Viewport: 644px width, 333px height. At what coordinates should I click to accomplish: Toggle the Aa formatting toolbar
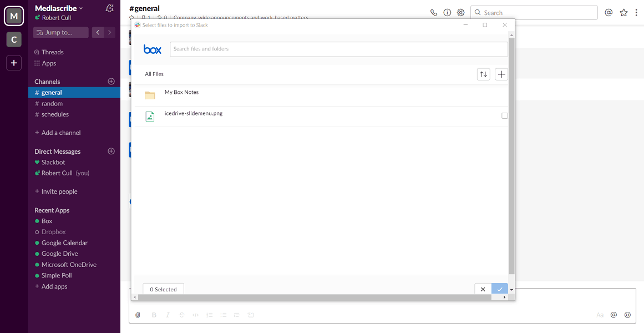click(x=600, y=315)
